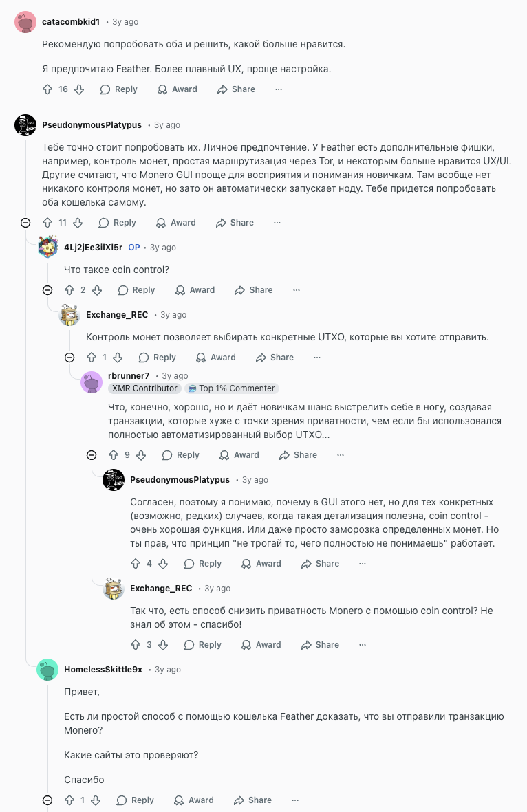Downvote the first Exchange_REC comment about UTXO
This screenshot has width=527, height=812.
tap(118, 358)
